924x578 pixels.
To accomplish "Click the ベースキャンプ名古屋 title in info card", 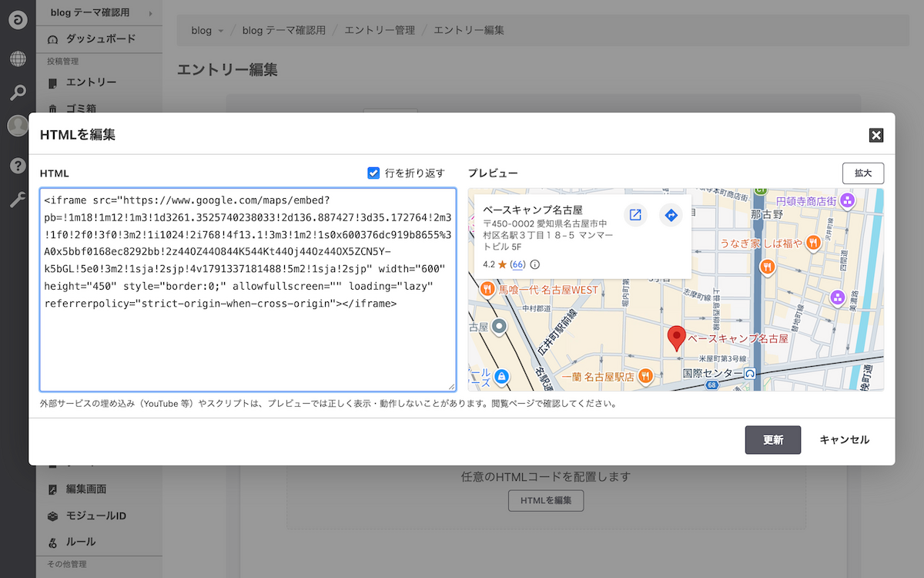I will [532, 210].
